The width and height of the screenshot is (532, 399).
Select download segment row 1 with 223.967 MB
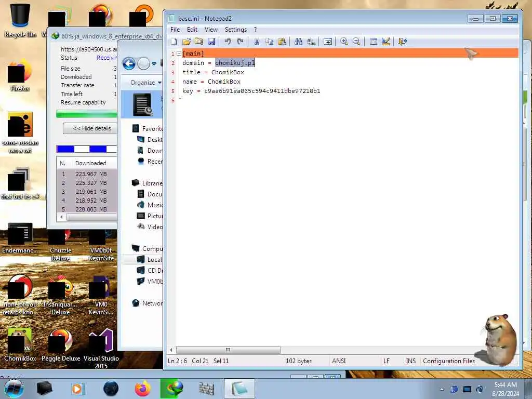pos(87,174)
